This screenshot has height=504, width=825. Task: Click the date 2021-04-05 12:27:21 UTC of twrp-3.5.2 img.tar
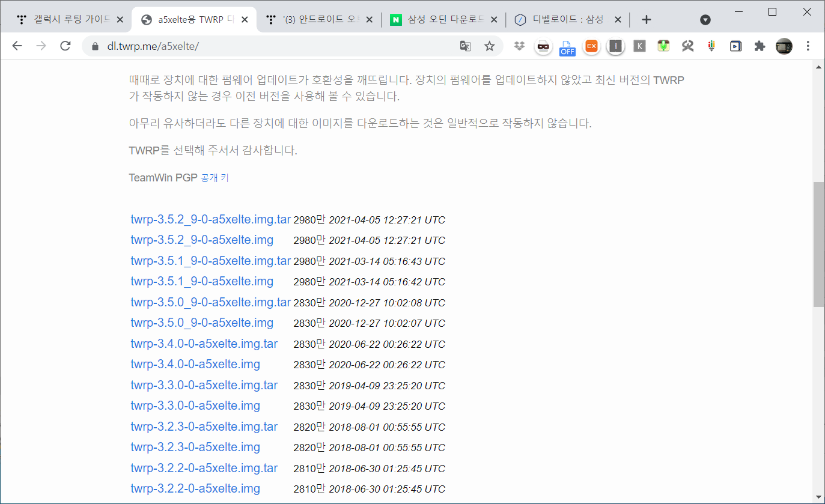(387, 220)
